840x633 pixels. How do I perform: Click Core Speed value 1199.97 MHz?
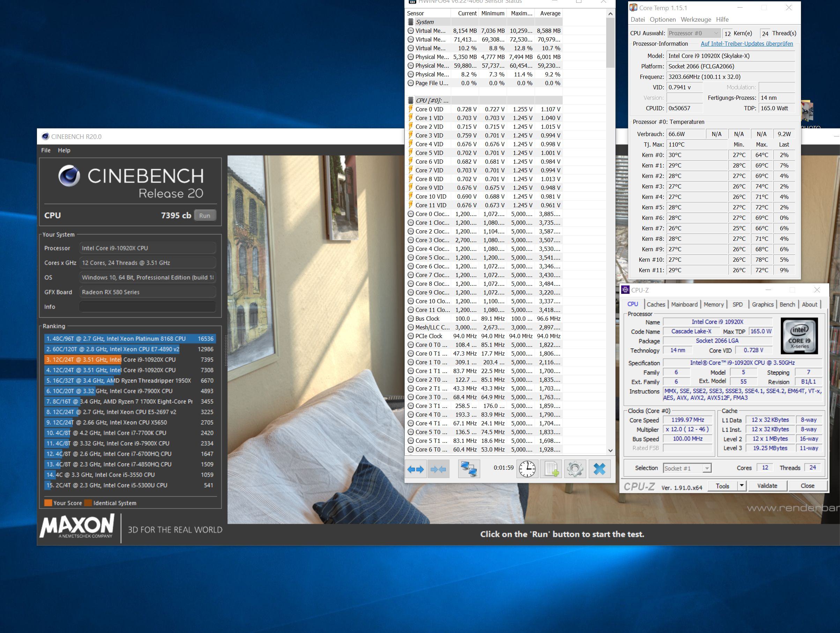[687, 420]
